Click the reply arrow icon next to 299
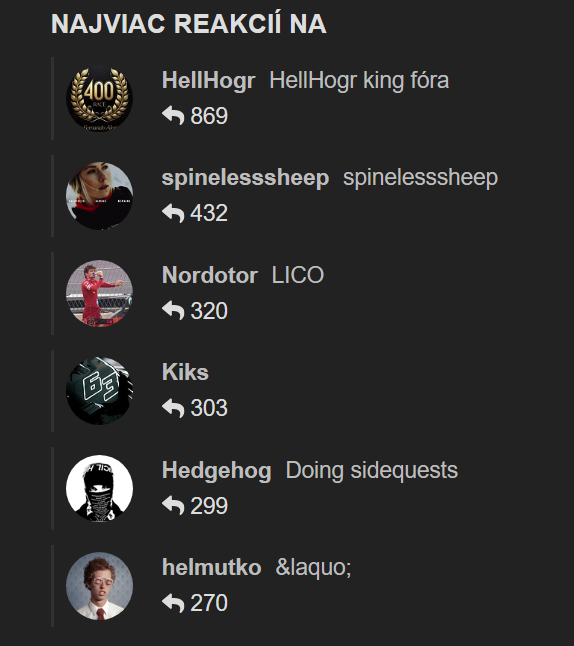Image resolution: width=574 pixels, height=646 pixels. 173,505
